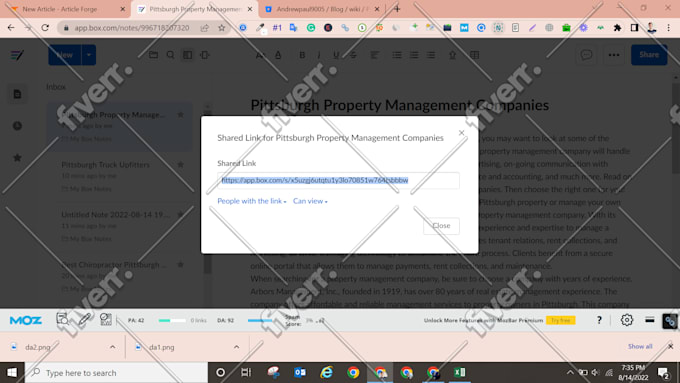
Task: Insert a checklist
Action: pyautogui.click(x=431, y=55)
